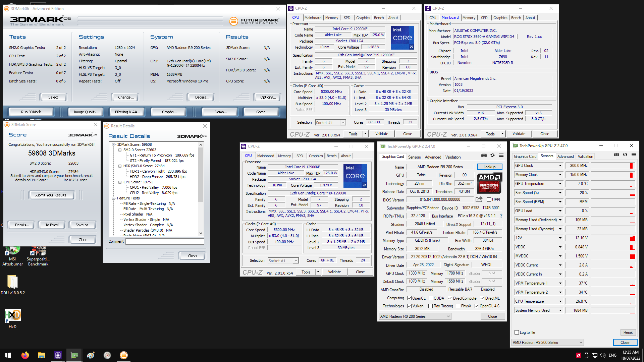The height and width of the screenshot is (362, 644).
Task: Click Lookup button in GPU-Z
Action: (x=489, y=167)
